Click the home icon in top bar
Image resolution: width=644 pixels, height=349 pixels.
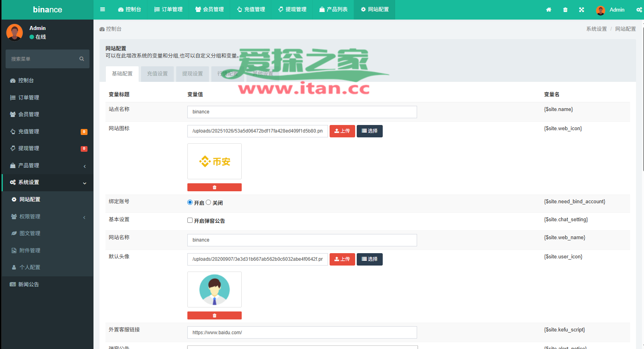click(x=549, y=10)
